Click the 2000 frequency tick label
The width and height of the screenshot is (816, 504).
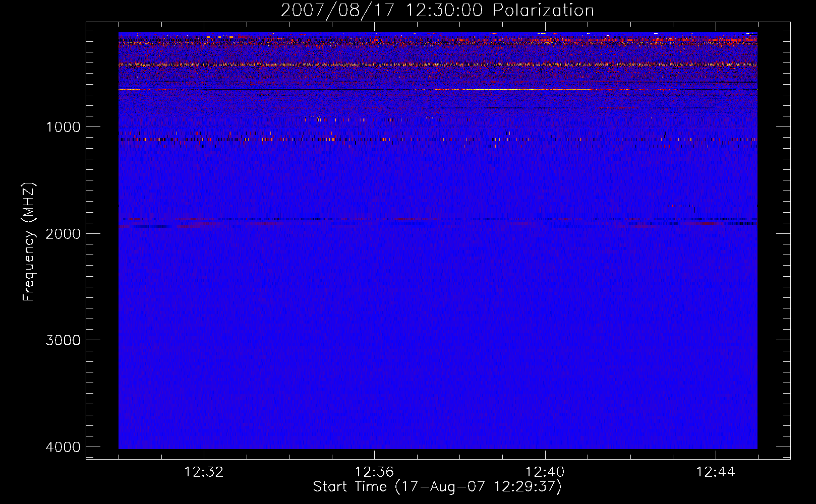(x=63, y=234)
